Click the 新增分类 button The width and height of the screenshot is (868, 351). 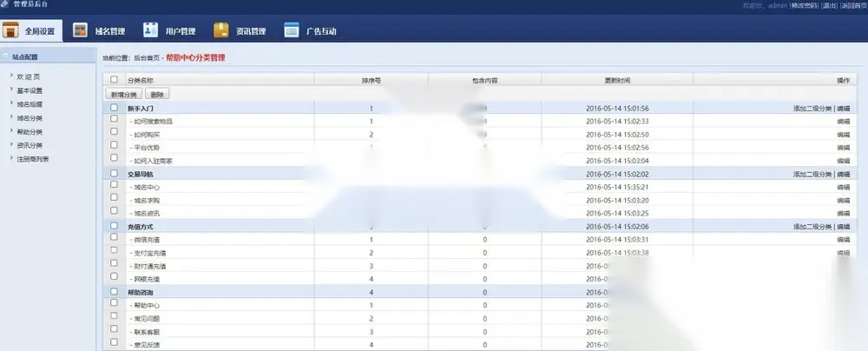tap(124, 94)
